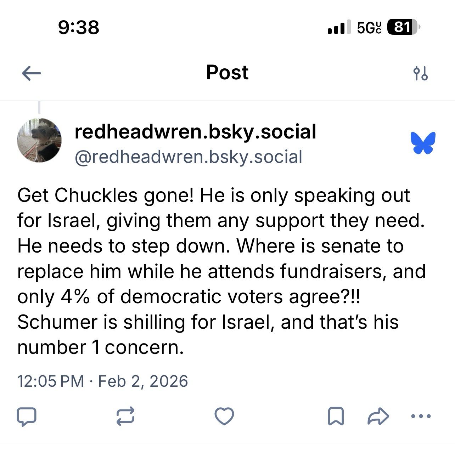Reply to the post via speech bubble
Viewport: 455px width, 476px height.
(x=27, y=416)
